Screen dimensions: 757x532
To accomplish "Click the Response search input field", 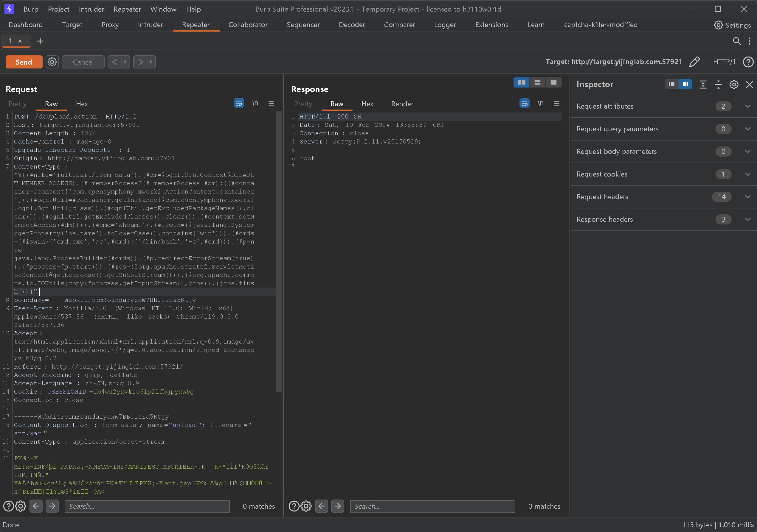I will [x=432, y=506].
